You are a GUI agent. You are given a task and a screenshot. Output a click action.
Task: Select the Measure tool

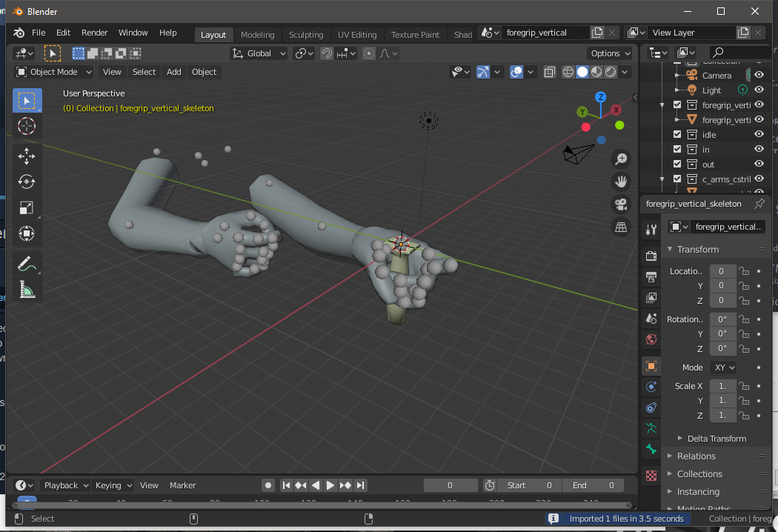(x=27, y=289)
